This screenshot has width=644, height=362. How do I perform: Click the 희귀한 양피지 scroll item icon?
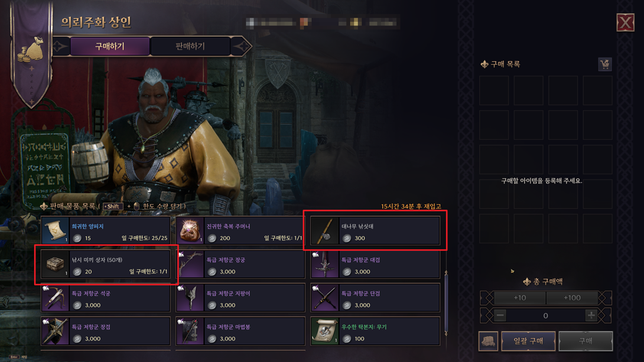(55, 231)
